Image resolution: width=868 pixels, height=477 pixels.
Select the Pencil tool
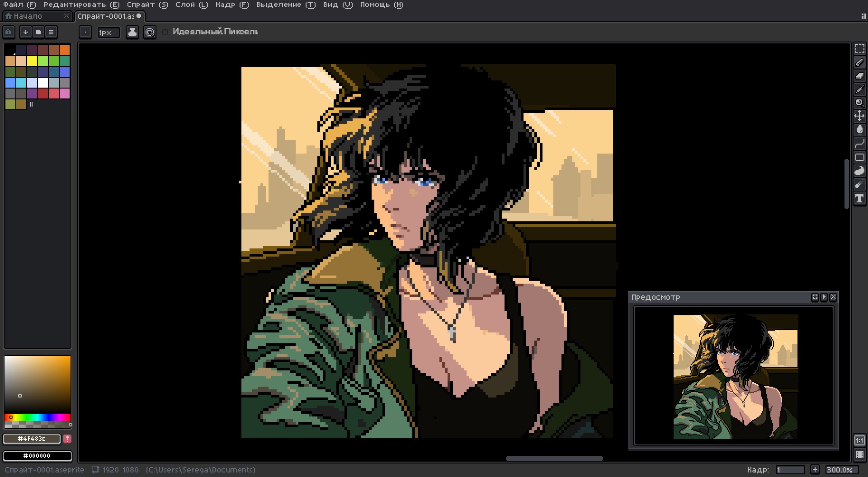point(859,62)
